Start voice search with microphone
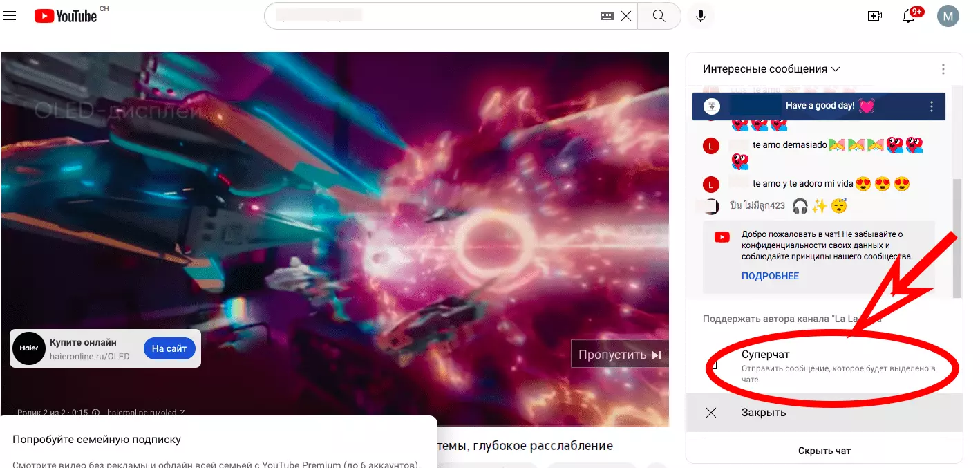The width and height of the screenshot is (980, 468). (x=701, y=16)
